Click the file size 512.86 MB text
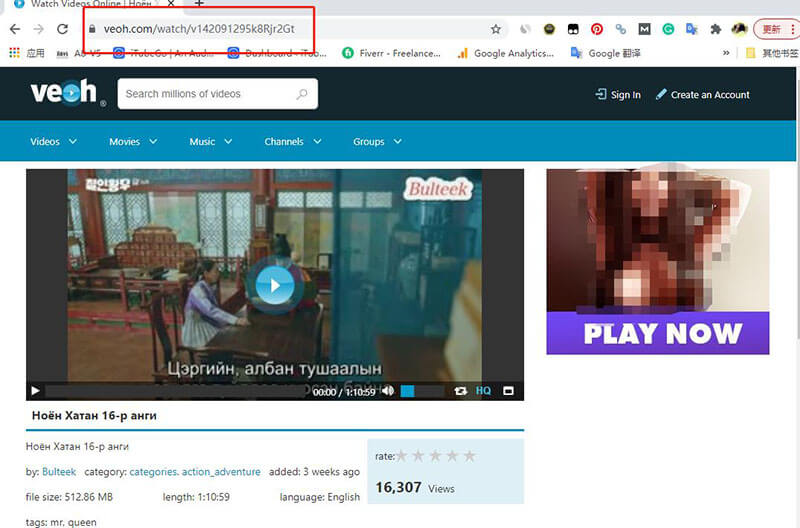Screen dimensions: 800x528 (x=69, y=497)
